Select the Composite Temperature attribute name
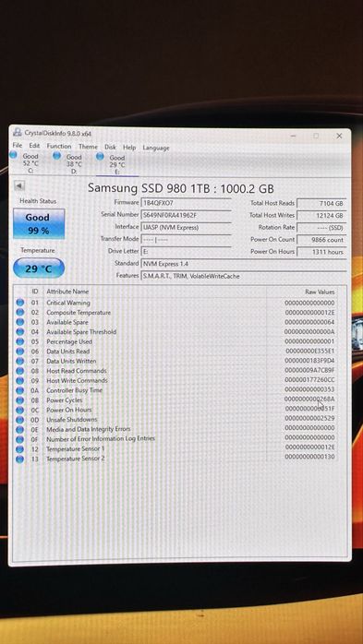The width and height of the screenshot is (363, 644). point(79,312)
